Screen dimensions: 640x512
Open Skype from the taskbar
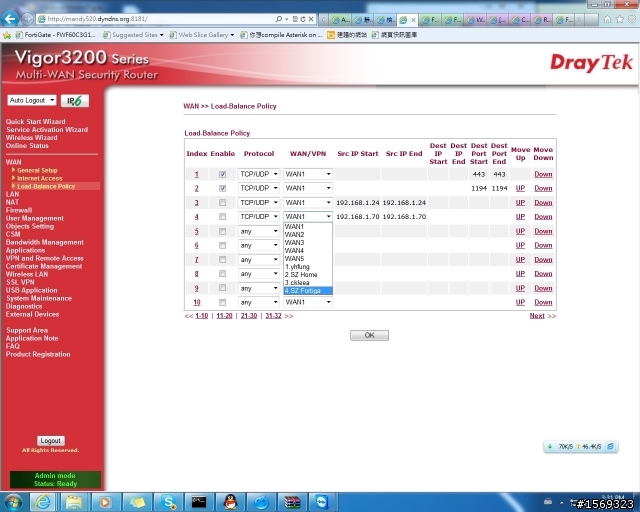[168, 502]
